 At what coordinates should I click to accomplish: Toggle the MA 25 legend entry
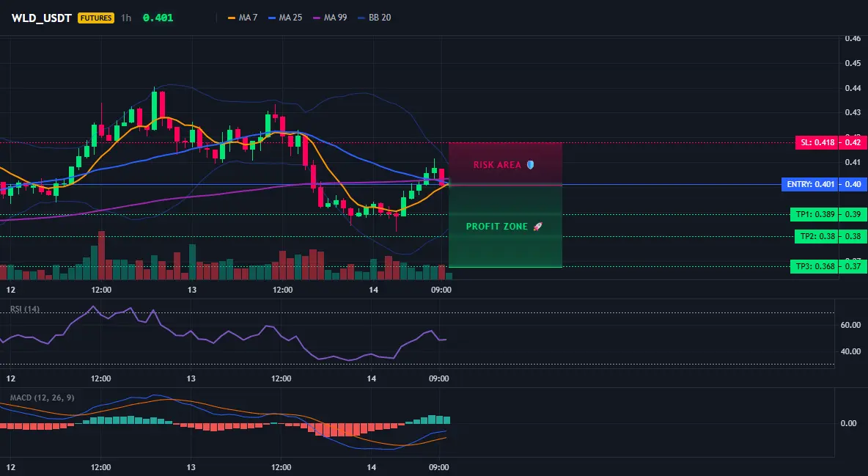(285, 18)
